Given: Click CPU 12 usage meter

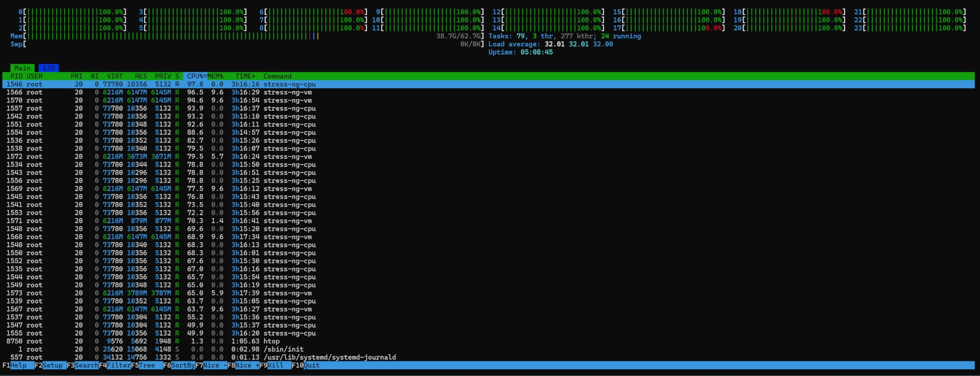Looking at the screenshot, I should click(548, 12).
